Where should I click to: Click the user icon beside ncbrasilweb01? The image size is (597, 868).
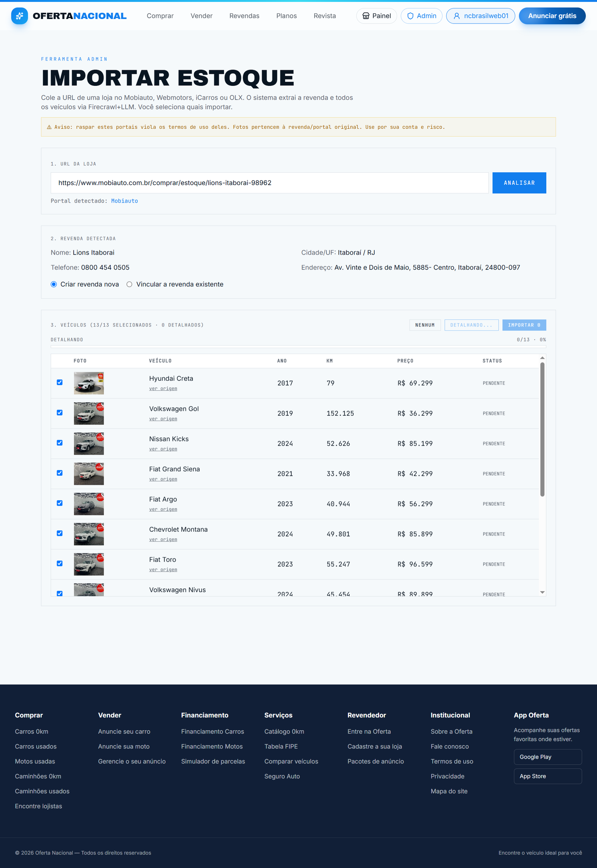[456, 16]
